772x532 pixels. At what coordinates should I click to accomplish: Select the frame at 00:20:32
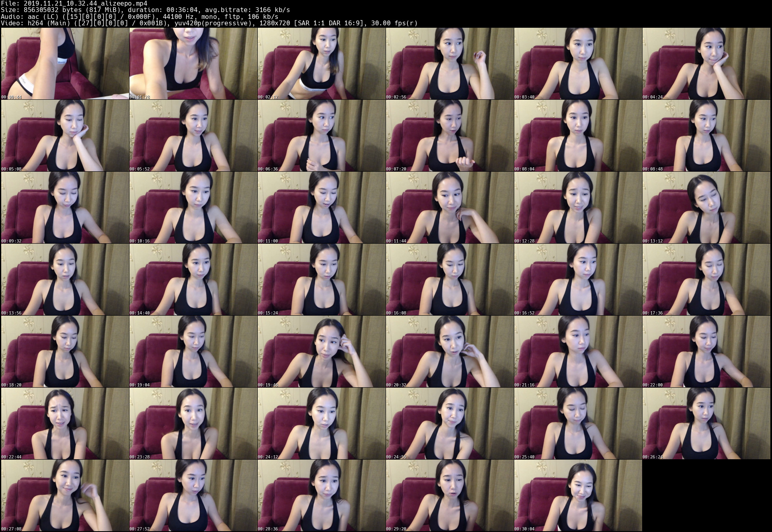coord(450,351)
